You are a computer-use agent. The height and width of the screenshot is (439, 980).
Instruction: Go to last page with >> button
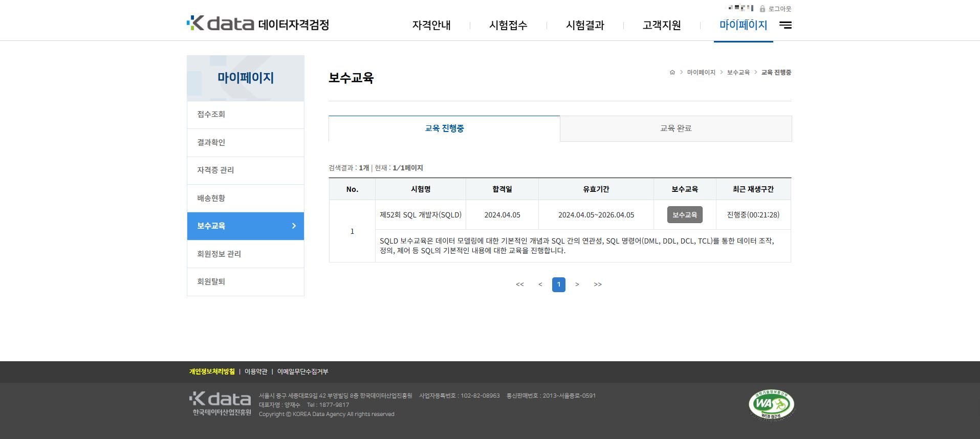598,284
